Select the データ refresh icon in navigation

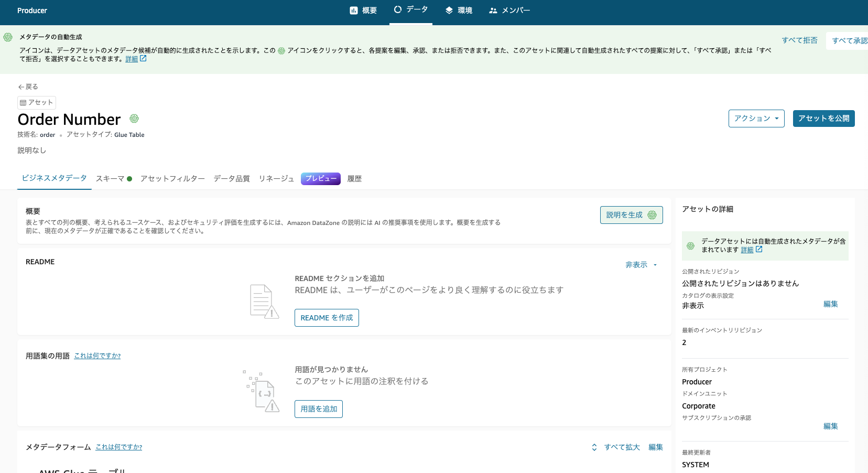tap(398, 9)
